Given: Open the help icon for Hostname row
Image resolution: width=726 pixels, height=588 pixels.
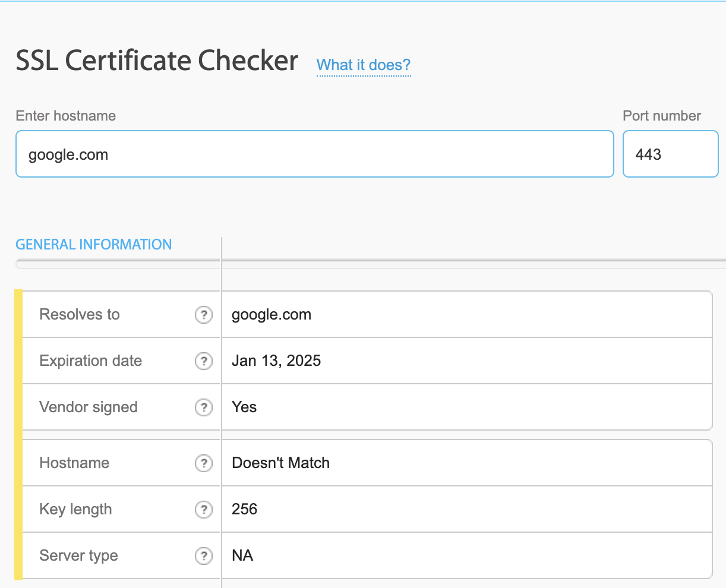Looking at the screenshot, I should point(204,463).
